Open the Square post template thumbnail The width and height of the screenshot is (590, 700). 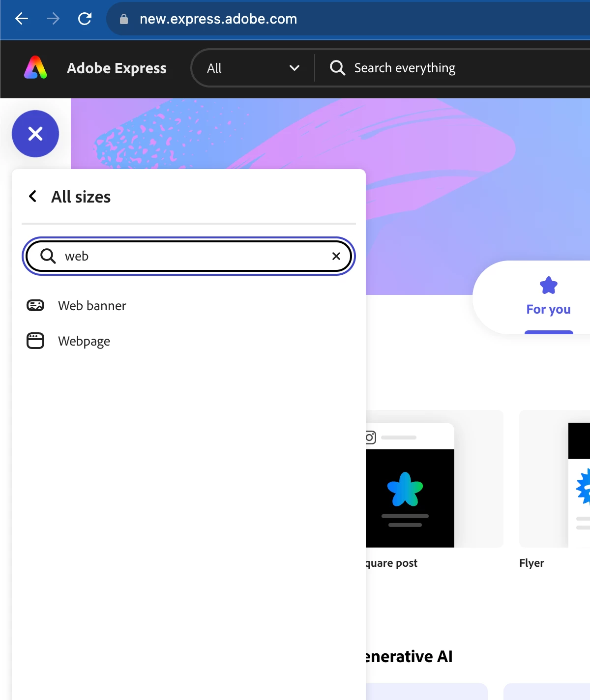point(435,479)
